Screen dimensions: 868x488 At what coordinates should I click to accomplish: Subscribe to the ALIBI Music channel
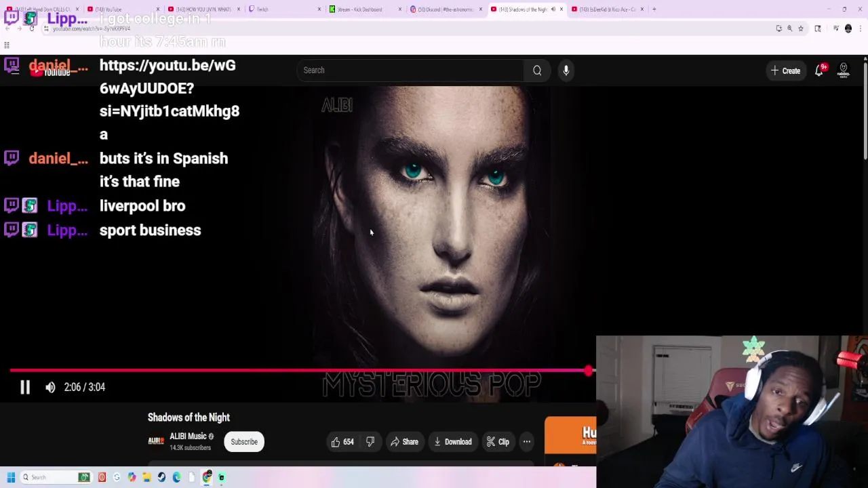[244, 442]
